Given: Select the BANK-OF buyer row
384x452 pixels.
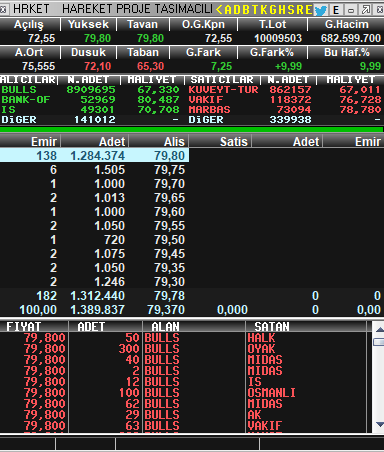Looking at the screenshot, I should pos(91,100).
